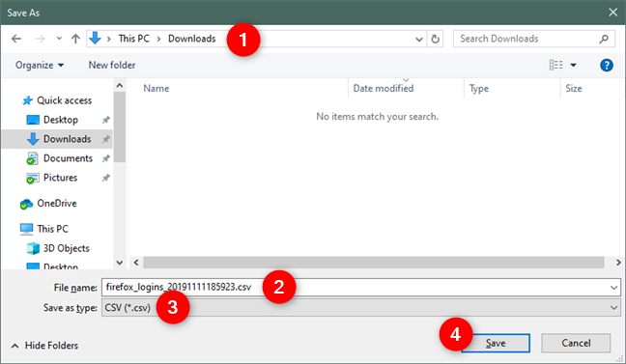Click the horizontal scrollbar right arrow
Viewport: 626px width, 364px height.
(x=618, y=263)
